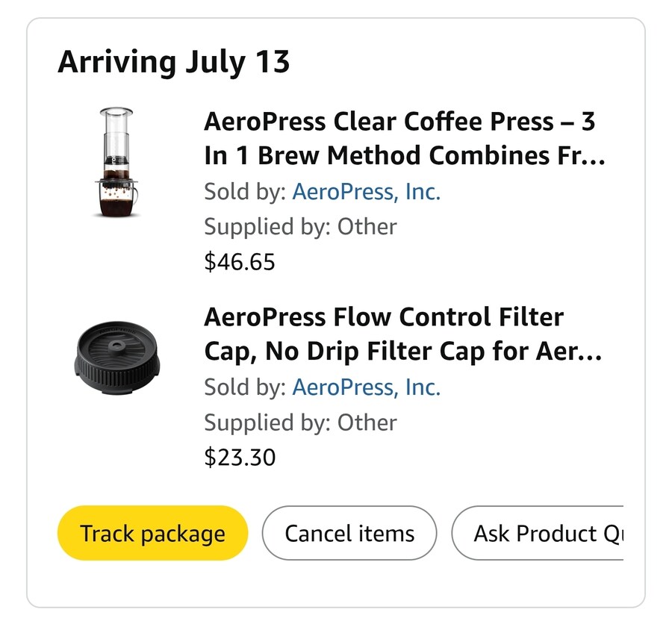Open the AeroPress Clear Coffee Press title
Viewport: 672px width, 624px height.
point(405,138)
